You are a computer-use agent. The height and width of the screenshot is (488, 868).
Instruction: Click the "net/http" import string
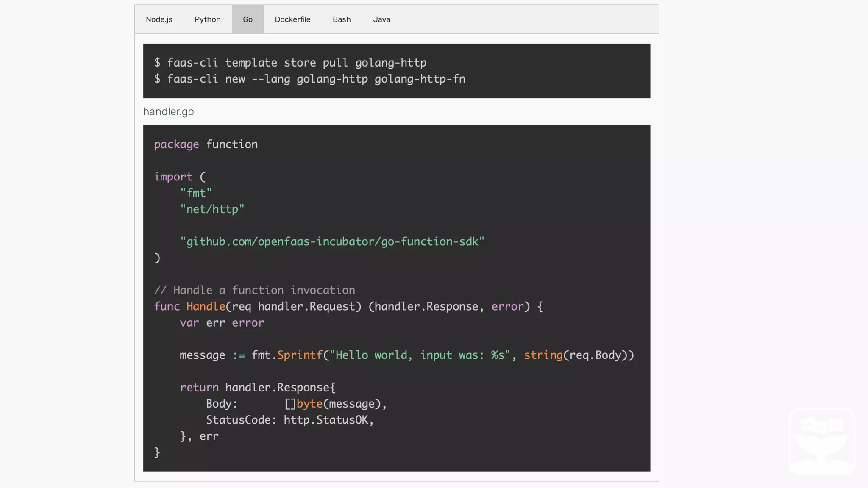212,209
